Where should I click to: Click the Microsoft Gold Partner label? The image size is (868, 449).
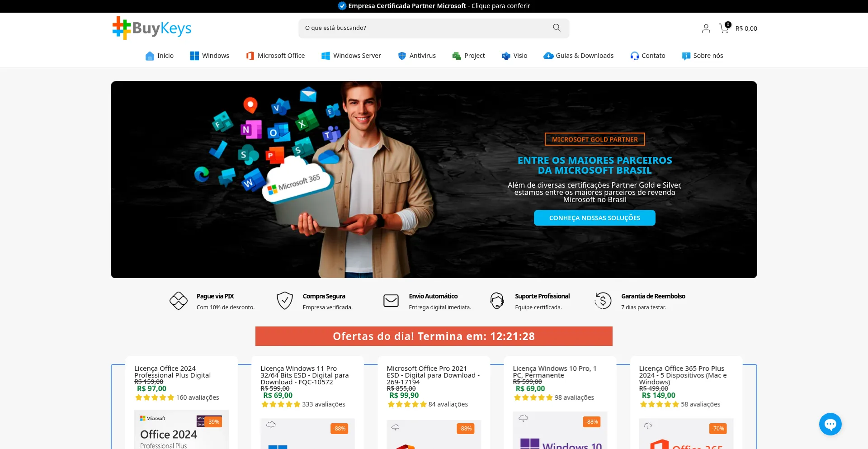595,139
